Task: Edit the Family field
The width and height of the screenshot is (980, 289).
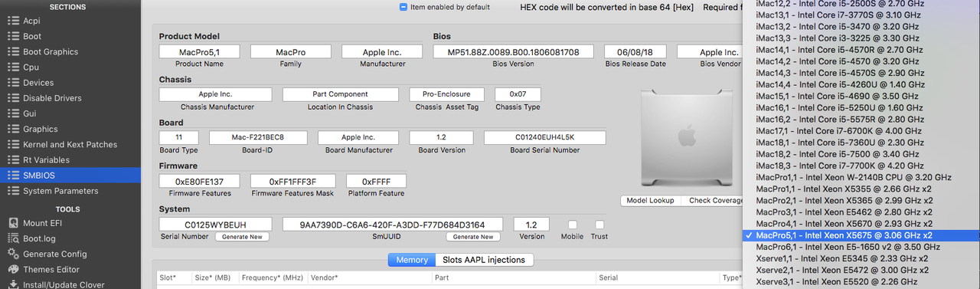Action: click(291, 52)
